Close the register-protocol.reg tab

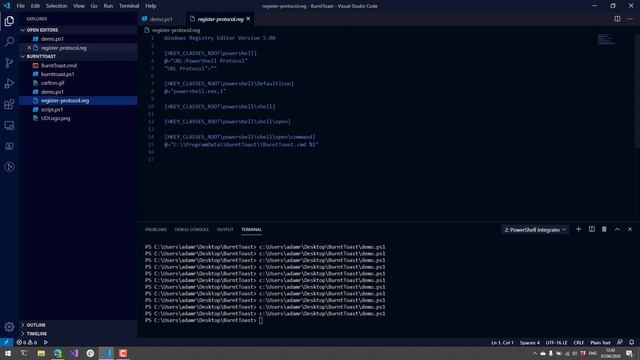click(248, 19)
